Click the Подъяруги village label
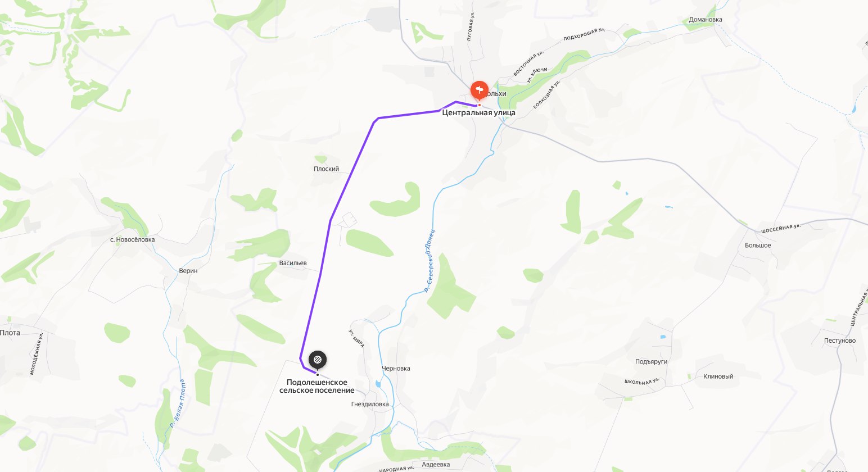868x472 pixels. tap(651, 361)
